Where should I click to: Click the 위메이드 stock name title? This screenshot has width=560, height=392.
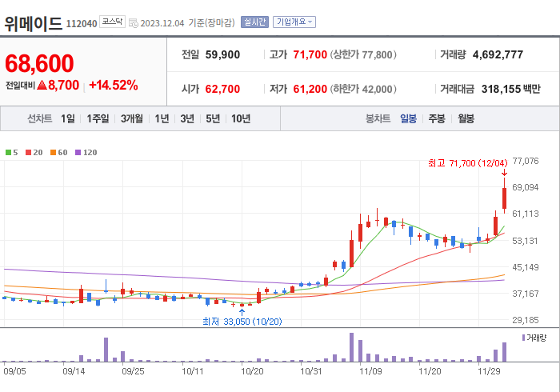coord(34,24)
